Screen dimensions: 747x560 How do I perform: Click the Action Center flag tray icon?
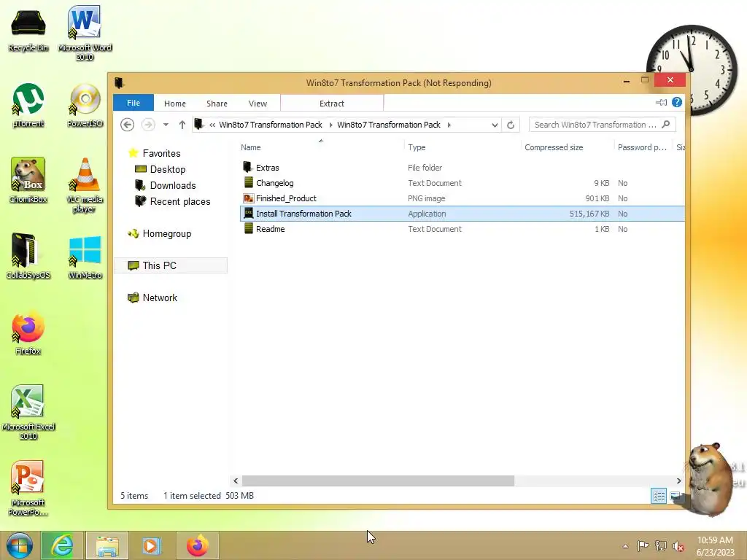(643, 546)
